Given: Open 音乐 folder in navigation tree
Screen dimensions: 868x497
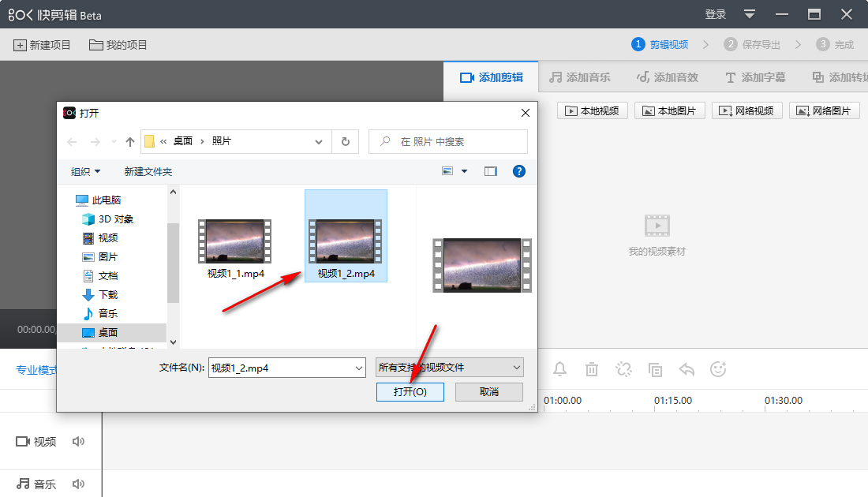Looking at the screenshot, I should pyautogui.click(x=100, y=313).
